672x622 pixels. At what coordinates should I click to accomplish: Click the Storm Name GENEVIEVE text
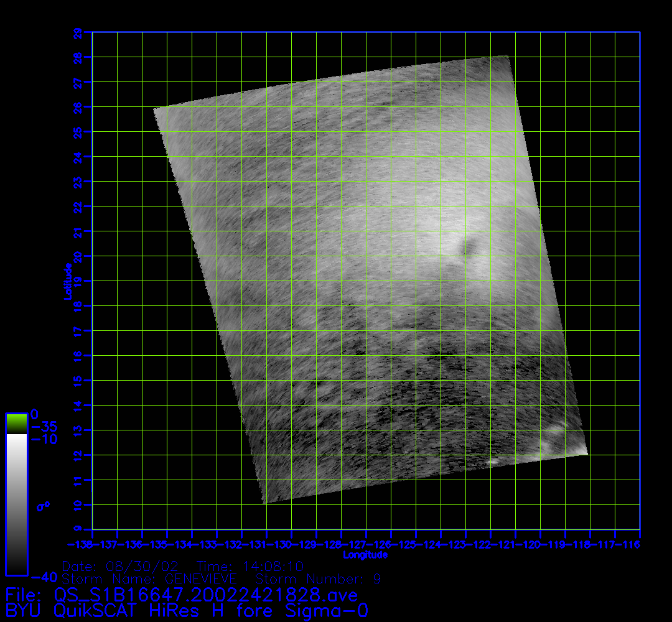pos(149,578)
